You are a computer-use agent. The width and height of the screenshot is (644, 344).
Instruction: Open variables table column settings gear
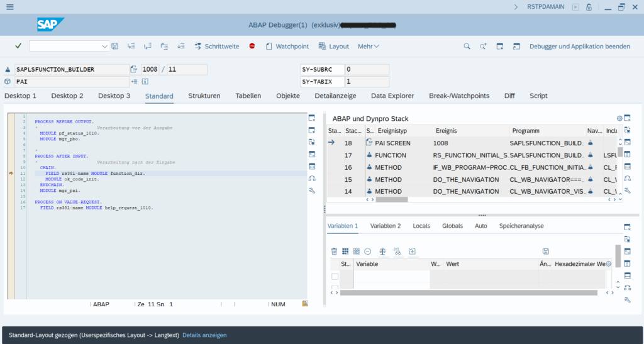609,264
